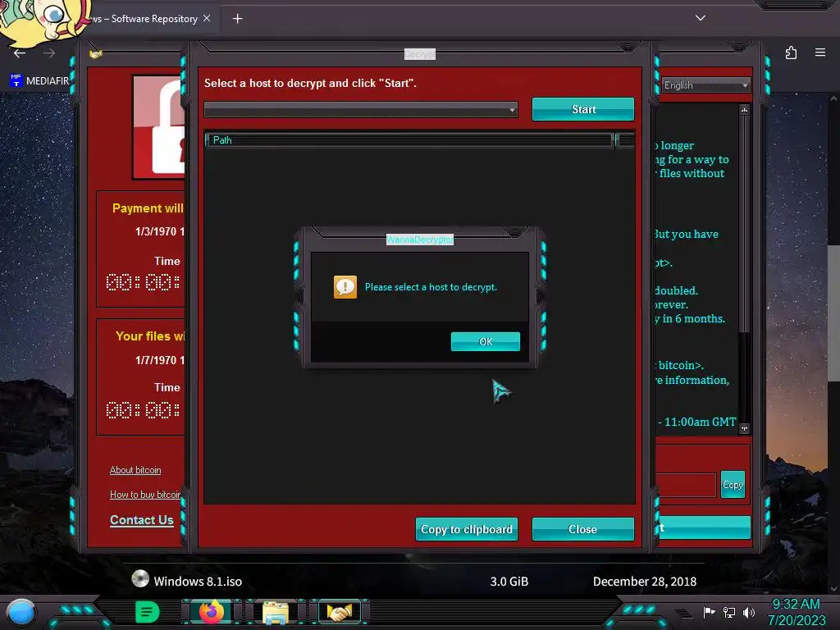Open the browser extensions icon

pos(791,52)
